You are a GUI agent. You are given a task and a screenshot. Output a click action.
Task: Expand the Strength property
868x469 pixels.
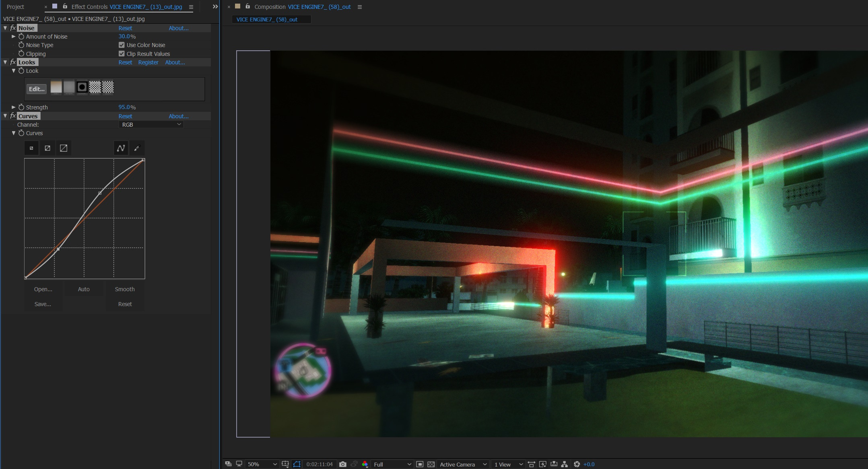(x=13, y=107)
